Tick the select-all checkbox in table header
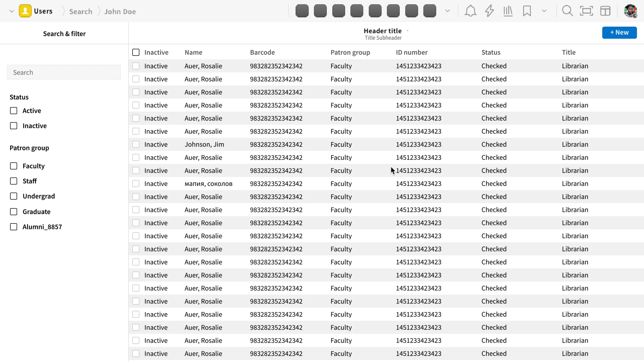Image resolution: width=644 pixels, height=362 pixels. click(136, 52)
